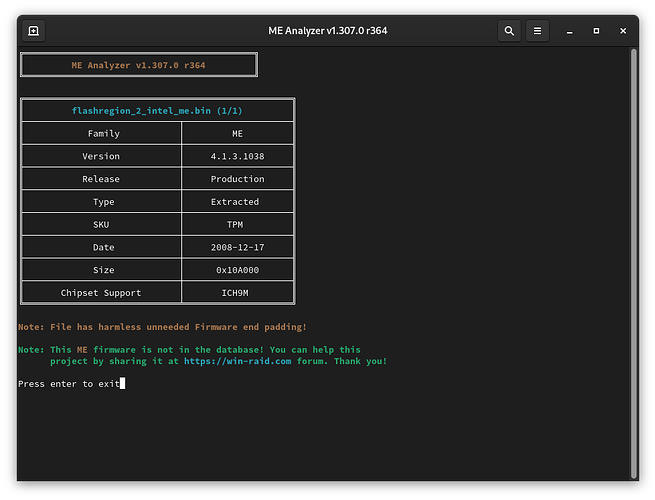Click the Extracted type value
Viewport: 655px width, 500px height.
click(x=235, y=202)
